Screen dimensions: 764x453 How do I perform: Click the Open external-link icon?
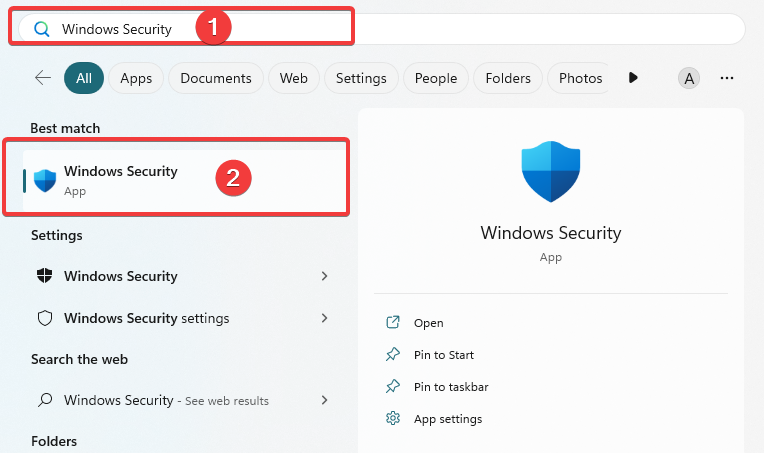click(x=393, y=322)
